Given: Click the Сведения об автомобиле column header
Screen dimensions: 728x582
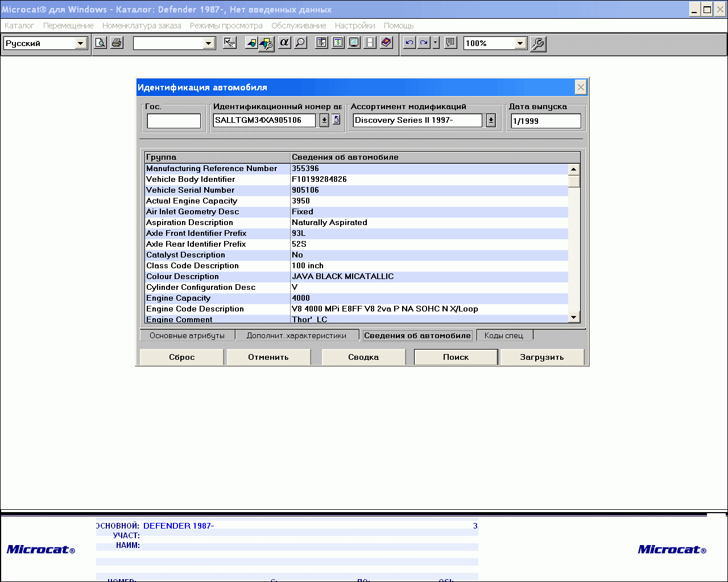Looking at the screenshot, I should coord(435,157).
